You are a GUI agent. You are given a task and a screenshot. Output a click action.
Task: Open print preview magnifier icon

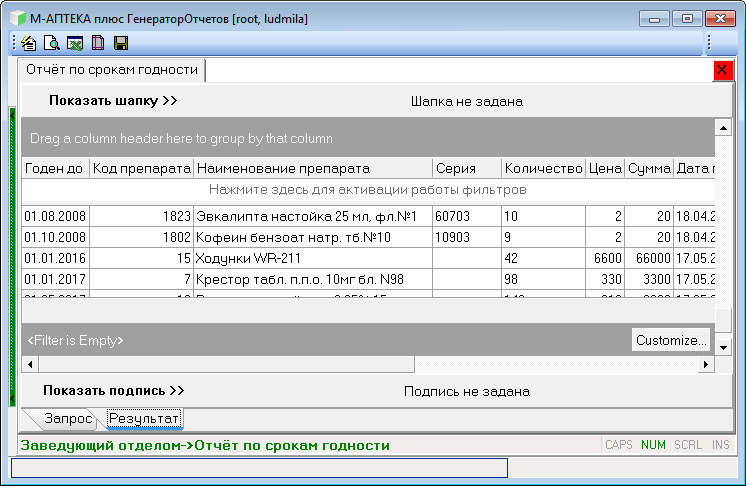(x=51, y=43)
